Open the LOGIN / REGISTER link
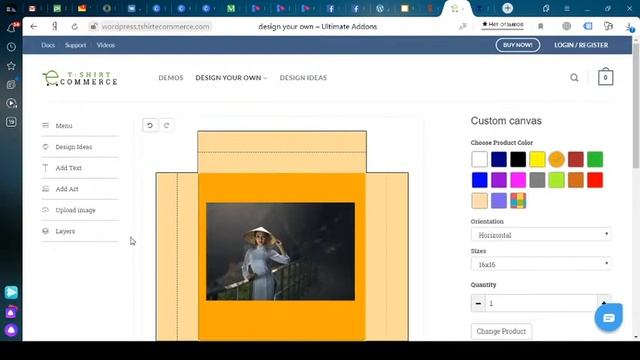The height and width of the screenshot is (360, 640). point(581,45)
